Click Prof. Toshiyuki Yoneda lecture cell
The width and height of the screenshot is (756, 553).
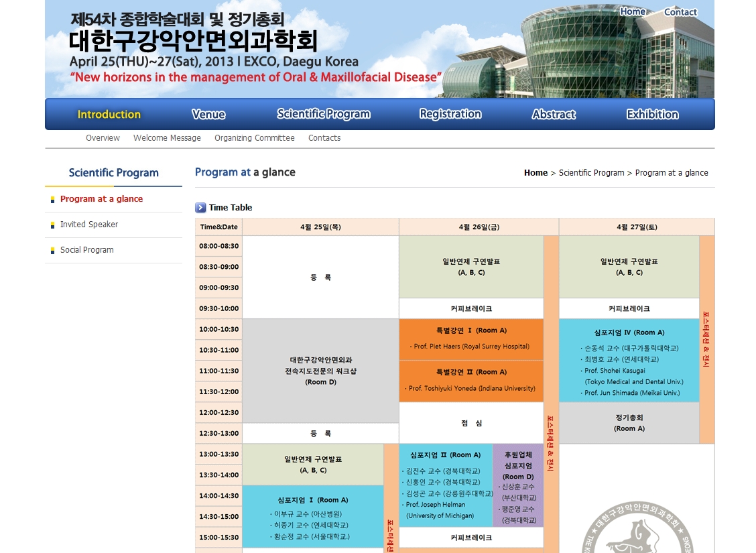click(471, 381)
